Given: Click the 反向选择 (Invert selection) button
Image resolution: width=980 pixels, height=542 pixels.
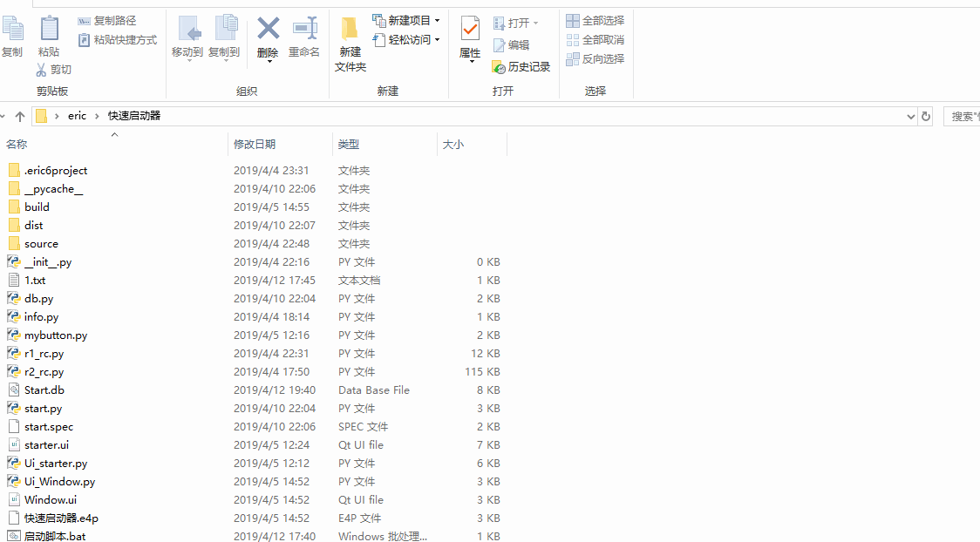Looking at the screenshot, I should pyautogui.click(x=595, y=59).
